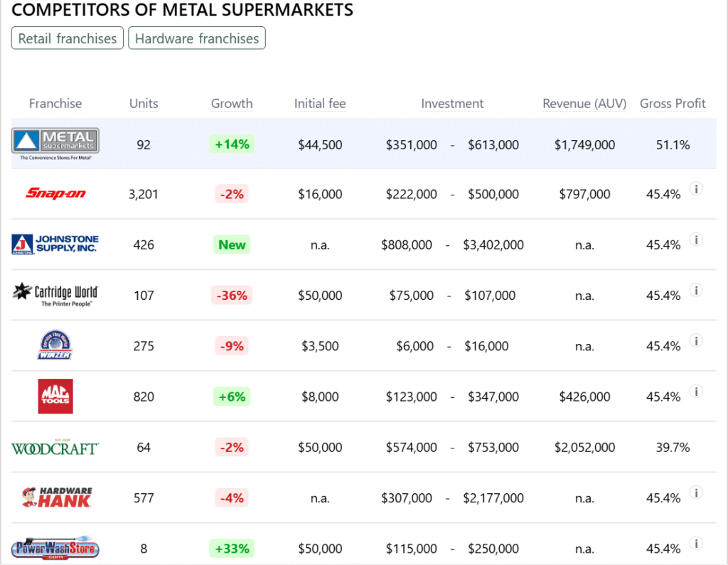Select the 426 units value
This screenshot has height=565, width=728.
pyautogui.click(x=144, y=244)
